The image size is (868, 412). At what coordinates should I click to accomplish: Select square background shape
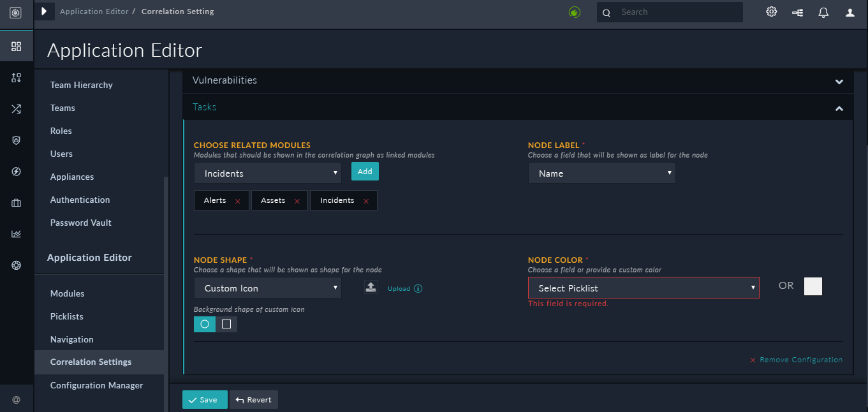coord(226,324)
